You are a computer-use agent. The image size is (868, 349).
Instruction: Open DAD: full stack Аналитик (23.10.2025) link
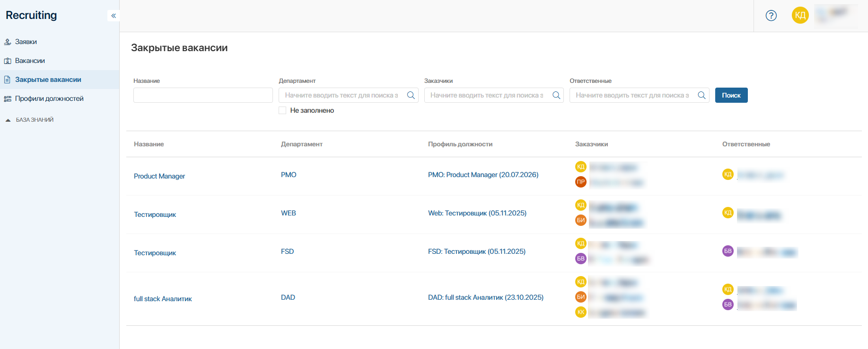pos(486,297)
